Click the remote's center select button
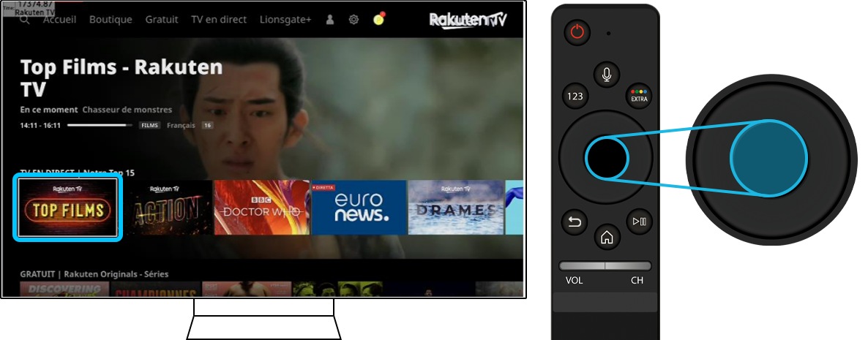The image size is (868, 340). coord(606,158)
